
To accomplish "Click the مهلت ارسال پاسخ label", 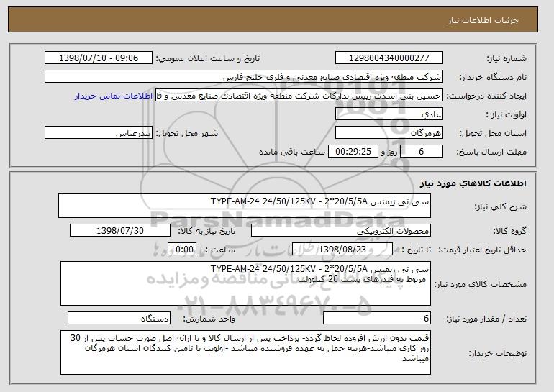I will (x=491, y=152).
